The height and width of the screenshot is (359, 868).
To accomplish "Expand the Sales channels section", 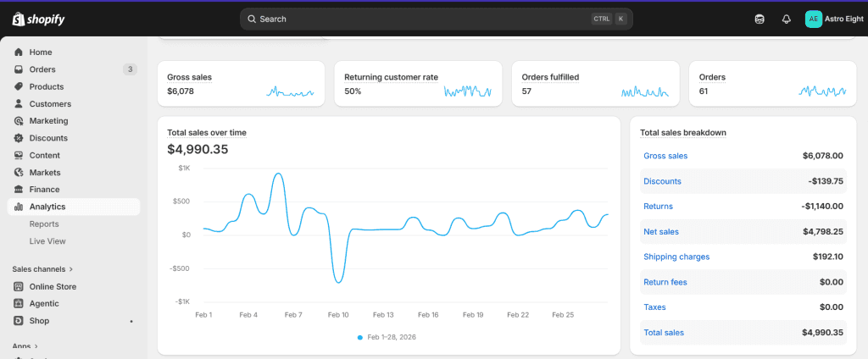I will pyautogui.click(x=42, y=269).
